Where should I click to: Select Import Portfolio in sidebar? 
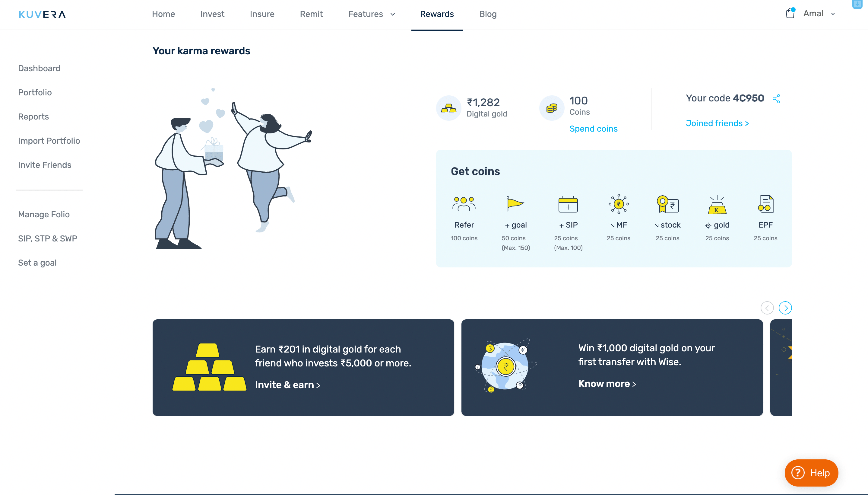(49, 141)
